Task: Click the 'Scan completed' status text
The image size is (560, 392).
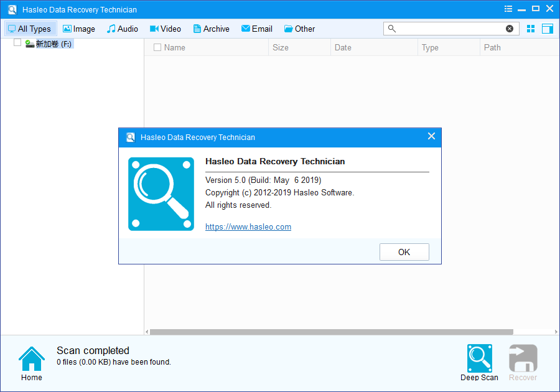Action: [93, 350]
